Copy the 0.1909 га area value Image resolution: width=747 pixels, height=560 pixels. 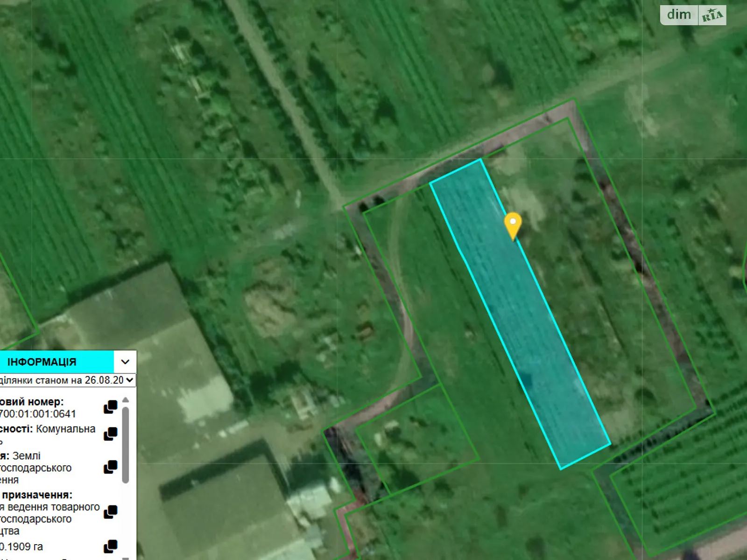point(111,546)
